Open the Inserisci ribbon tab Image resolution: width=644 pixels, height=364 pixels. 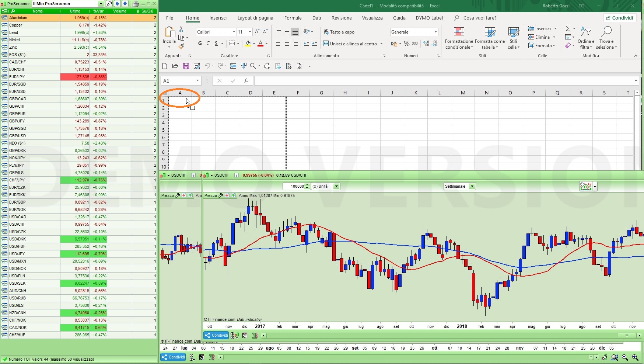click(x=218, y=18)
